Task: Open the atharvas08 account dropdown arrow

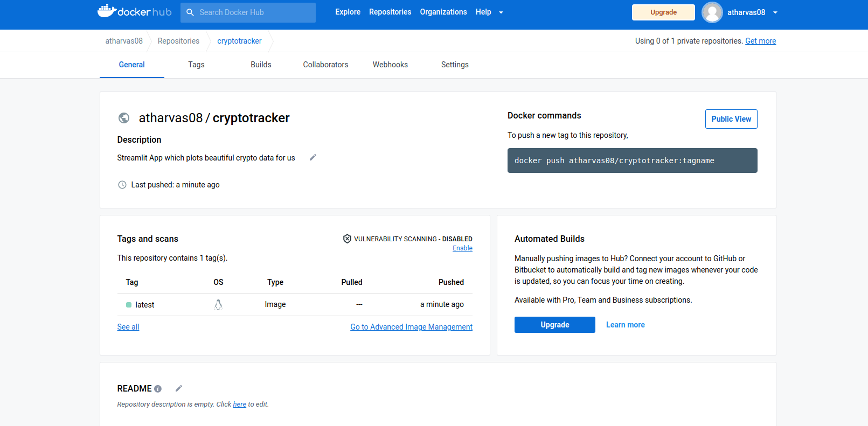Action: tap(775, 12)
